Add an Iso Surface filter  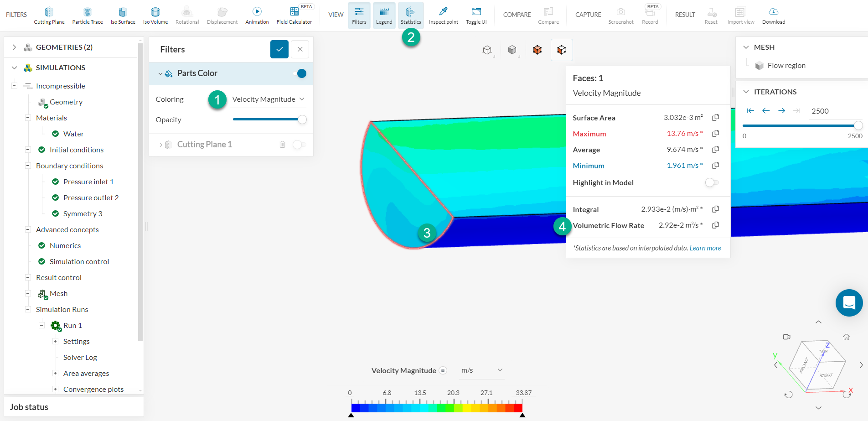coord(122,14)
